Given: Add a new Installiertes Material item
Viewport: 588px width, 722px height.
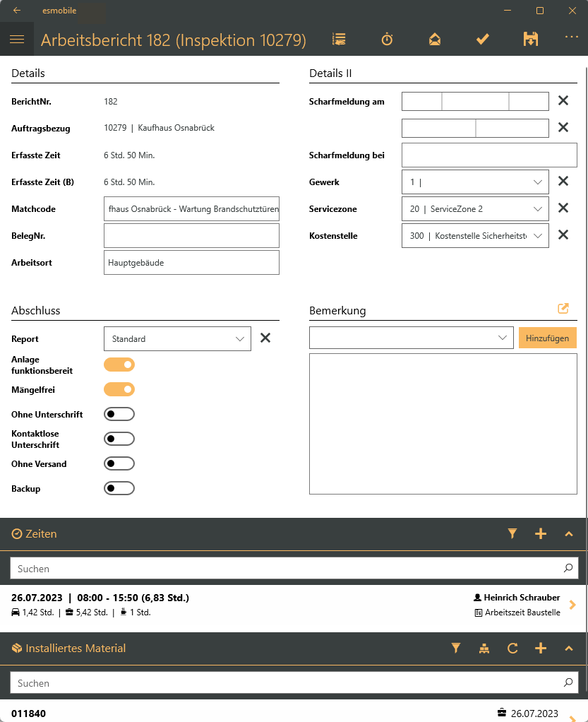Looking at the screenshot, I should pos(541,649).
